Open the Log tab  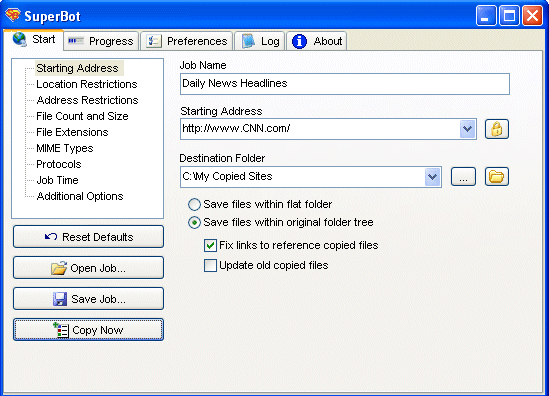pos(260,41)
